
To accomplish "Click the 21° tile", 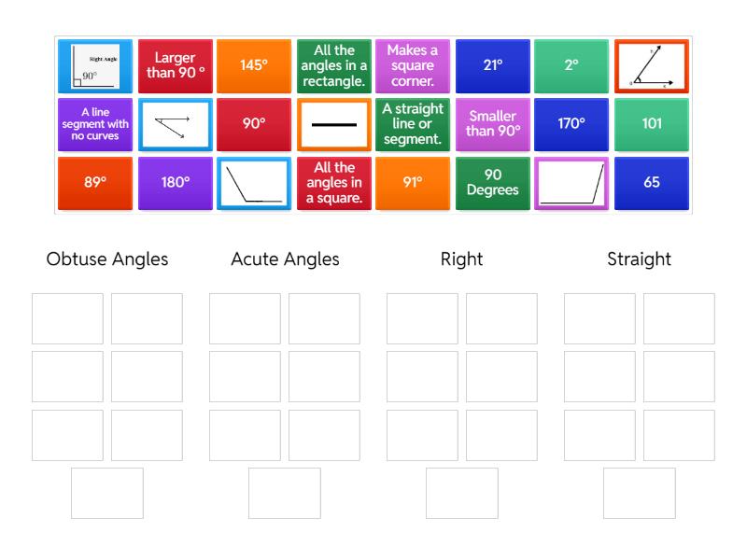I will 492,65.
